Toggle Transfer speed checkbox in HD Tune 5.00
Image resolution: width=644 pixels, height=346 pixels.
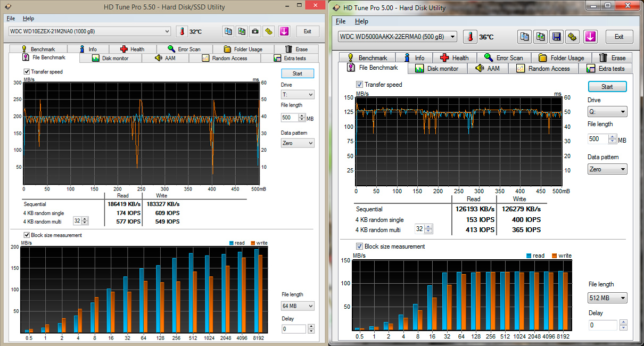(x=360, y=85)
